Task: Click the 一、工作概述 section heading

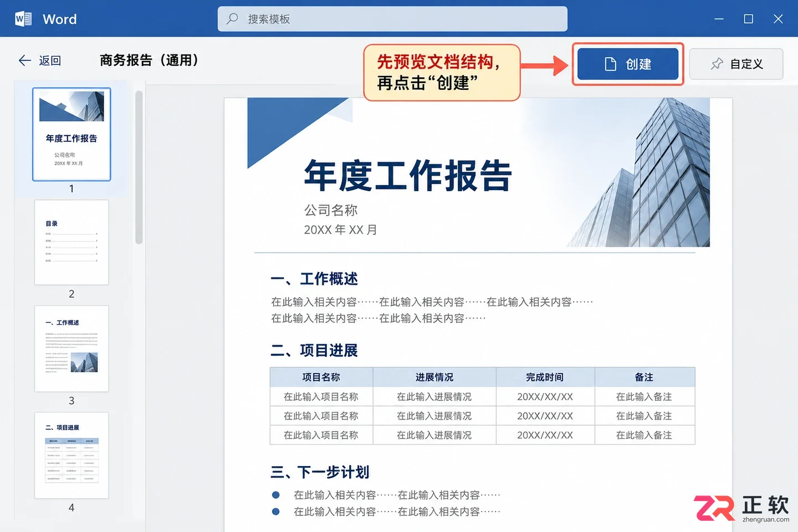Action: click(x=314, y=279)
